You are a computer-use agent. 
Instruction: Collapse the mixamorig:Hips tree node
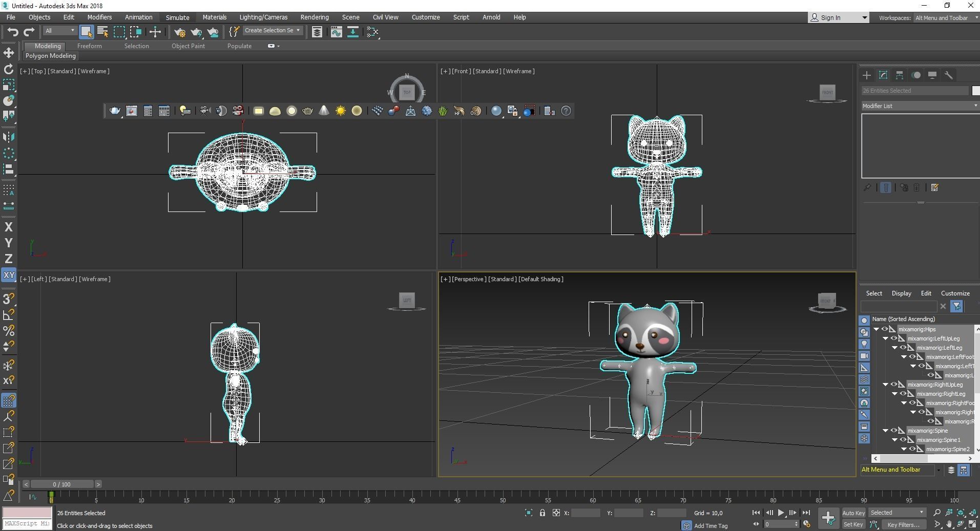[876, 329]
